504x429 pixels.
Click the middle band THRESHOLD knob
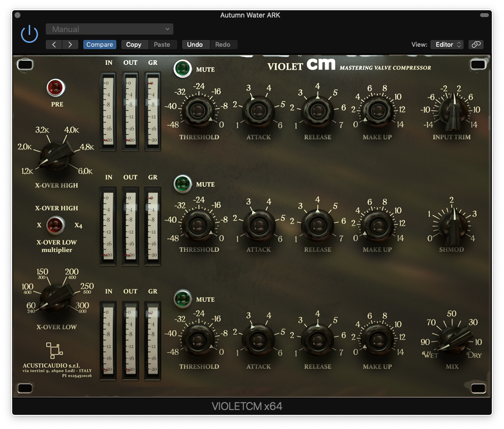198,225
